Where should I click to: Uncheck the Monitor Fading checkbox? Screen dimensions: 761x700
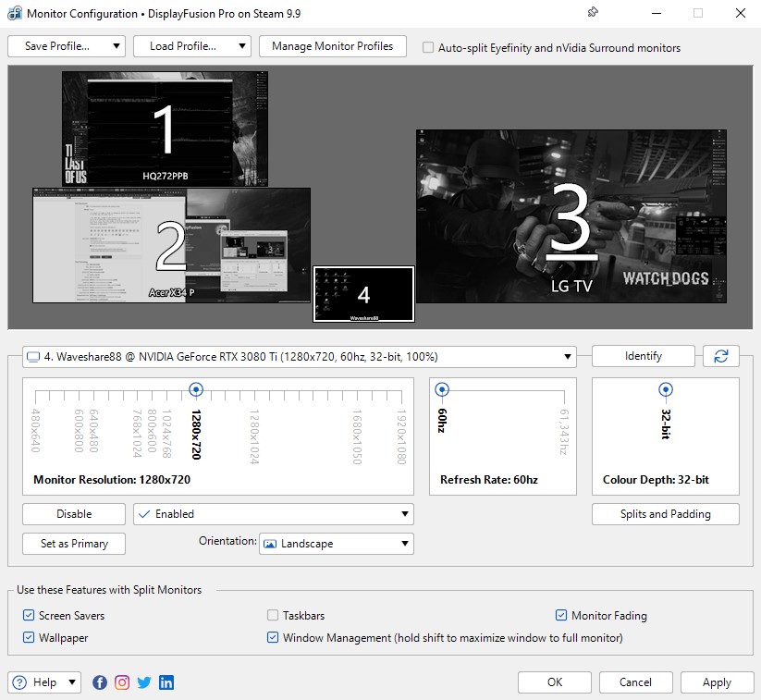[561, 615]
